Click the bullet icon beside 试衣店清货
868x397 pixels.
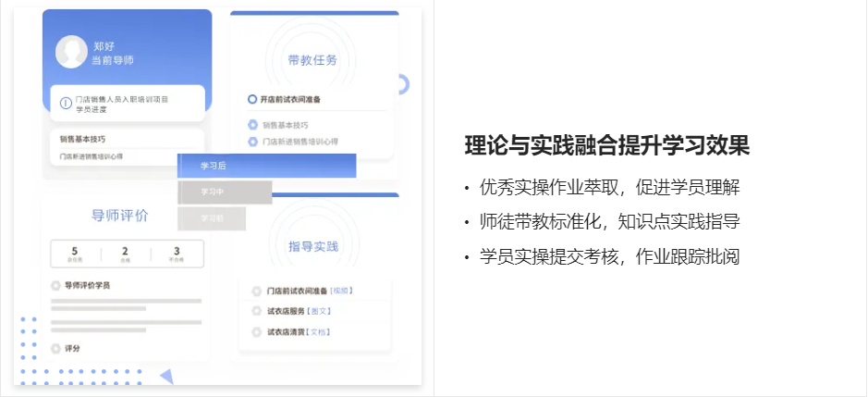click(x=256, y=332)
